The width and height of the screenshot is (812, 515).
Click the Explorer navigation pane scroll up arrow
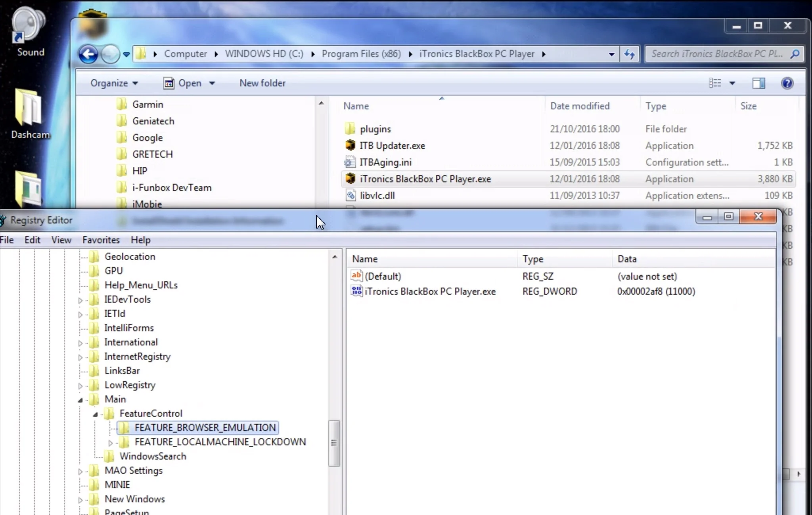(321, 103)
